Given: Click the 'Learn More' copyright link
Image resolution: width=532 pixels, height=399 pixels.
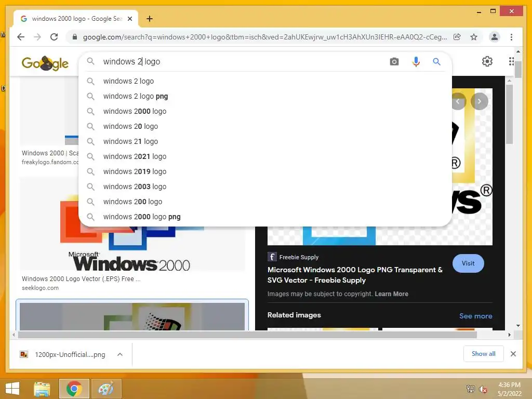Looking at the screenshot, I should (x=391, y=294).
